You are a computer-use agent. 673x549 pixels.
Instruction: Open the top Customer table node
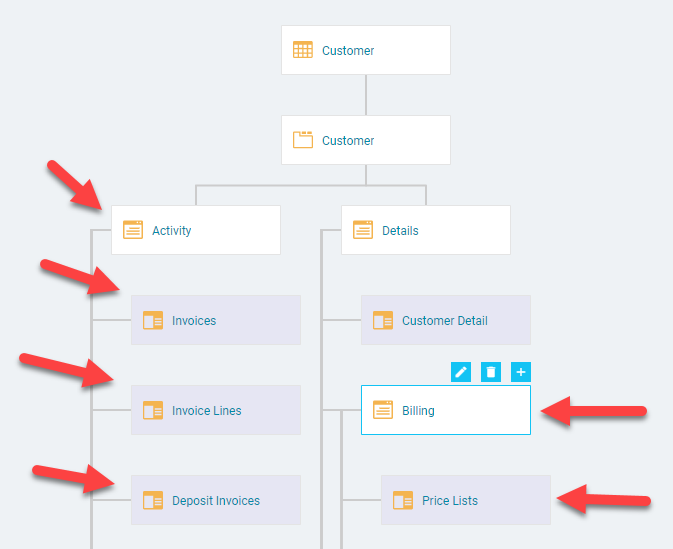[x=366, y=50]
